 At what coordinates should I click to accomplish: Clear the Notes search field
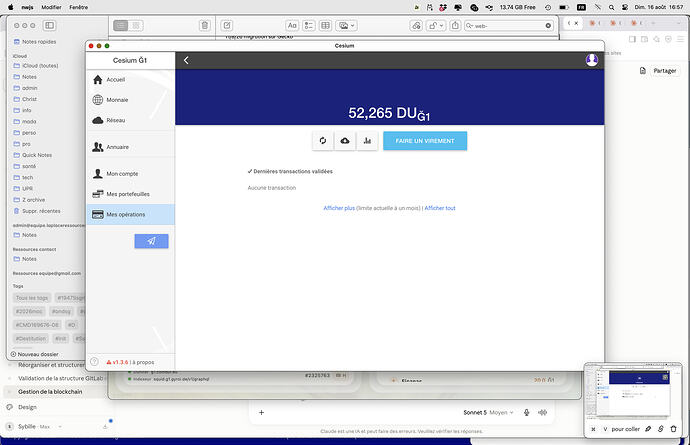point(548,26)
